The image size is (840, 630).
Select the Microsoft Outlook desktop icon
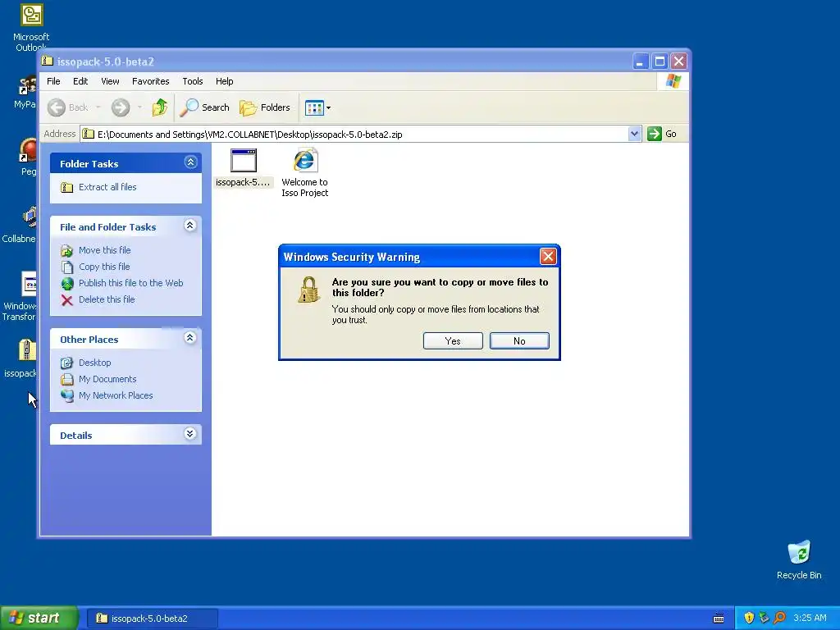31,27
